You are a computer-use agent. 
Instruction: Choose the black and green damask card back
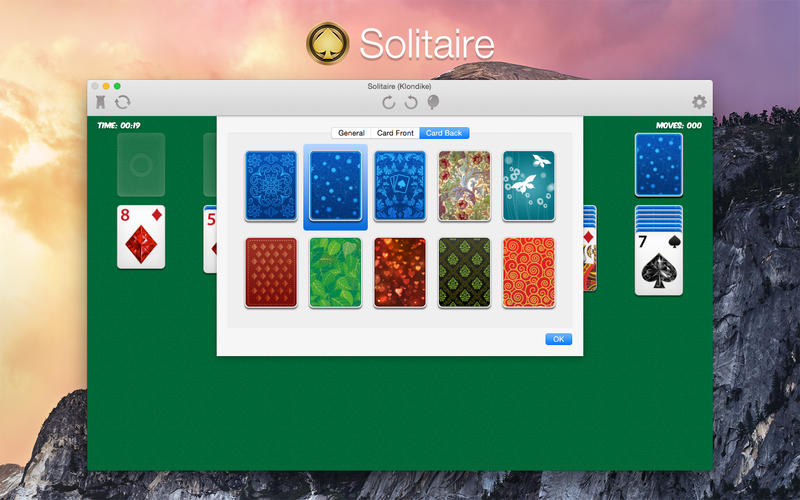[x=464, y=273]
